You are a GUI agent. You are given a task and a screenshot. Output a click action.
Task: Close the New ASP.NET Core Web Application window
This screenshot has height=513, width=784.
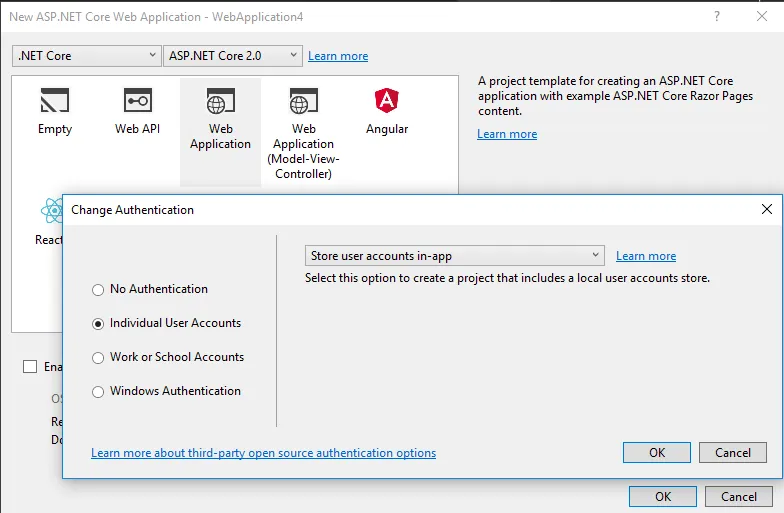tap(762, 16)
